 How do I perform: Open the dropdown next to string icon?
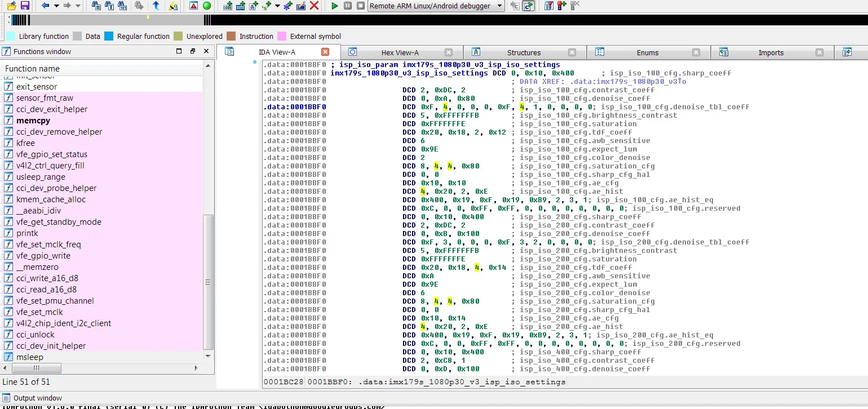pos(277,6)
